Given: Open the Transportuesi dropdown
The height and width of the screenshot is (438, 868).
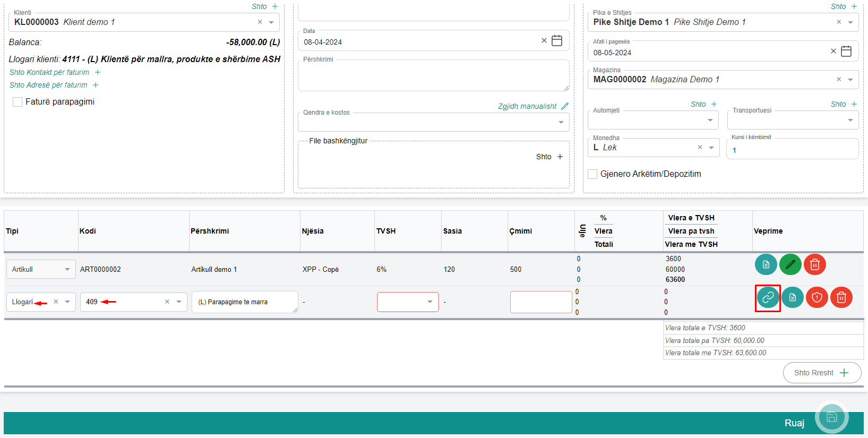Looking at the screenshot, I should click(x=850, y=121).
